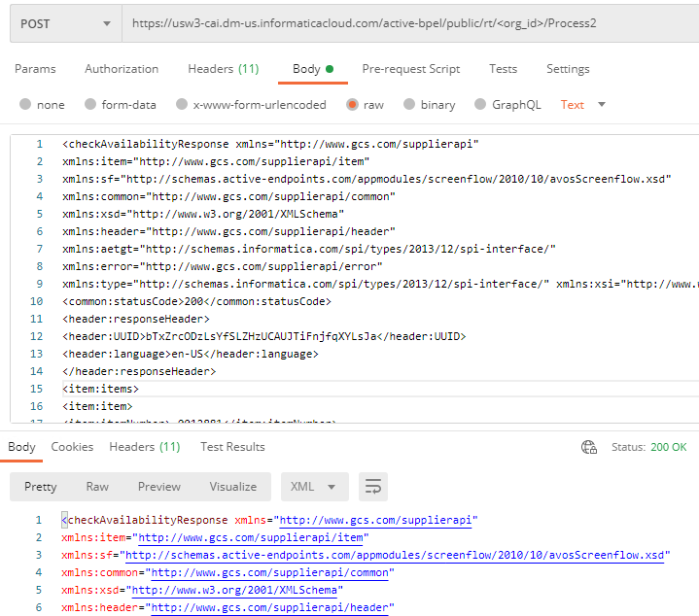This screenshot has height=616, width=699.
Task: Switch to the Params tab
Action: (35, 69)
